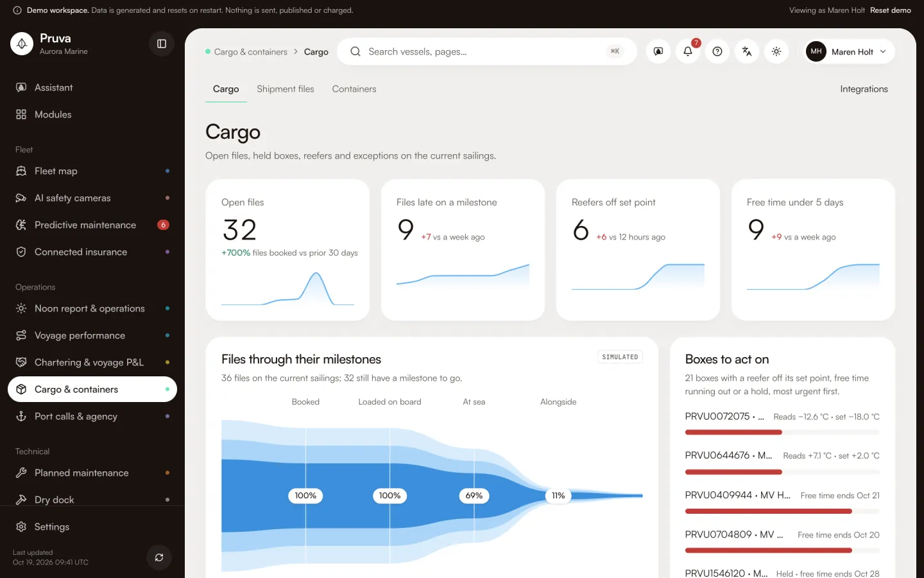Image resolution: width=924 pixels, height=578 pixels.
Task: Open the Files late on a milestone card
Action: (463, 250)
